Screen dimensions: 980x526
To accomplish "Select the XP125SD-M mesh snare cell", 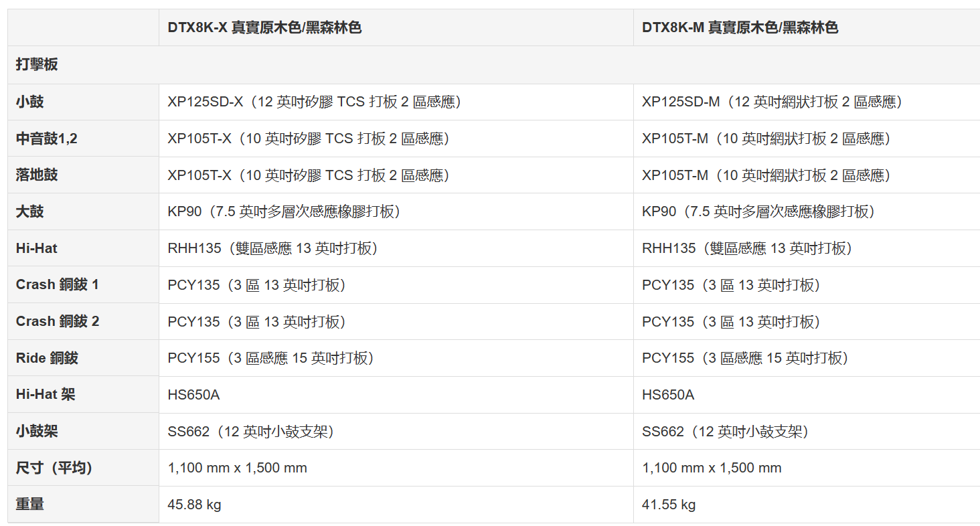I will click(772, 102).
